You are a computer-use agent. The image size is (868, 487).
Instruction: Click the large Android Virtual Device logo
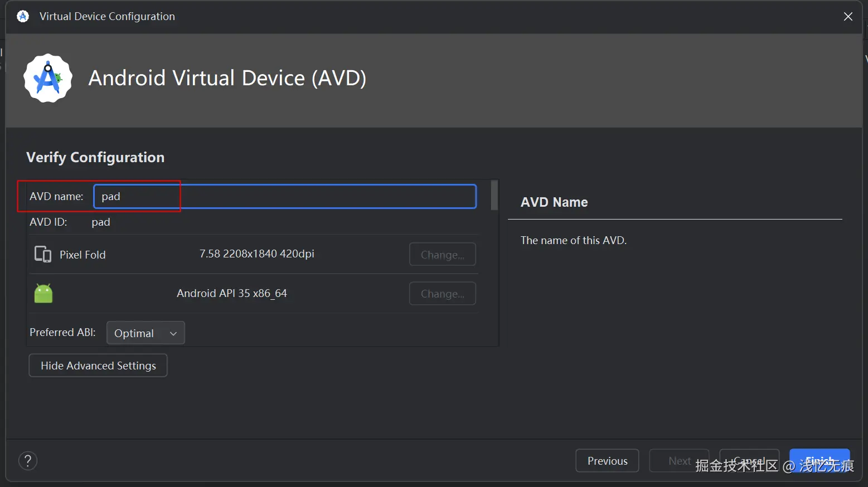[48, 78]
